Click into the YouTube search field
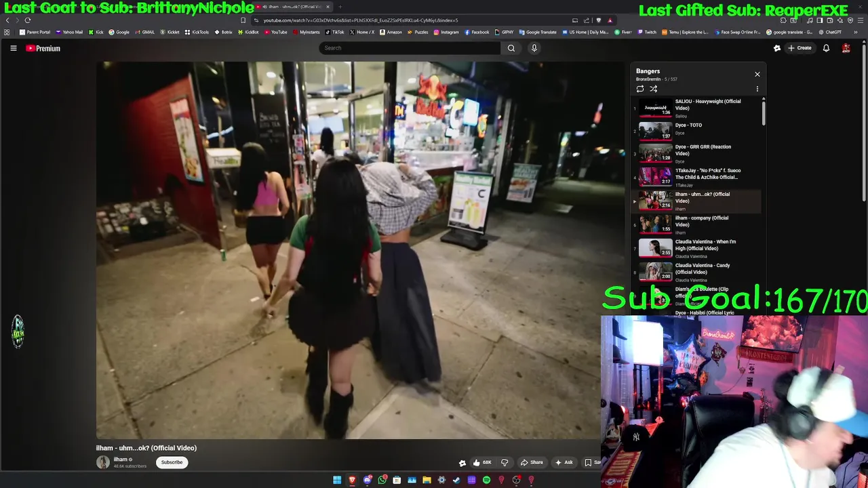 click(x=410, y=48)
